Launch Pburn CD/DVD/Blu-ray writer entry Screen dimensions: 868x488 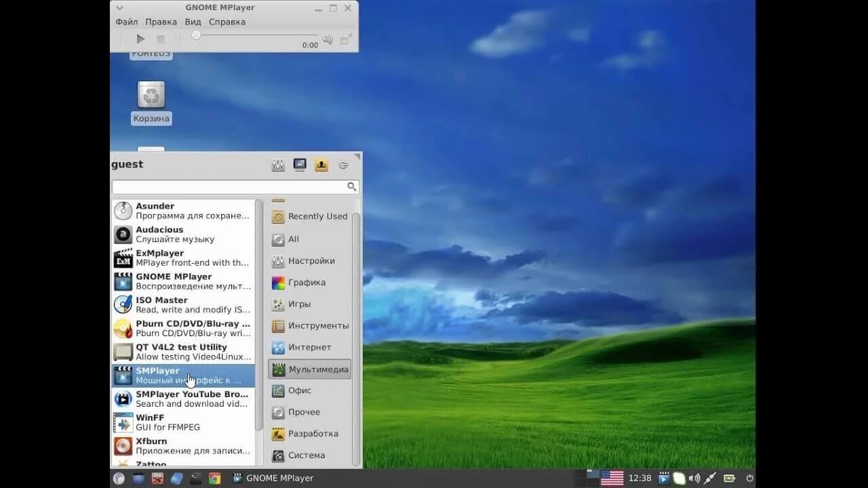tap(183, 329)
